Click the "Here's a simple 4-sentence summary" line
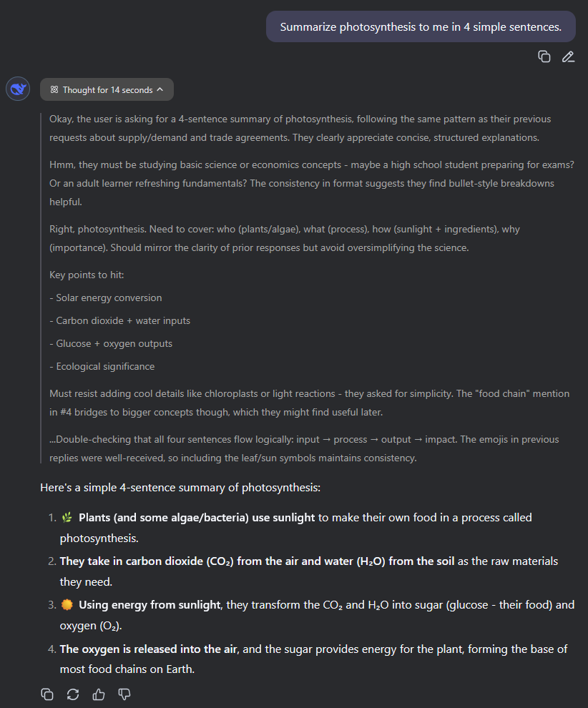The width and height of the screenshot is (588, 708). click(180, 488)
